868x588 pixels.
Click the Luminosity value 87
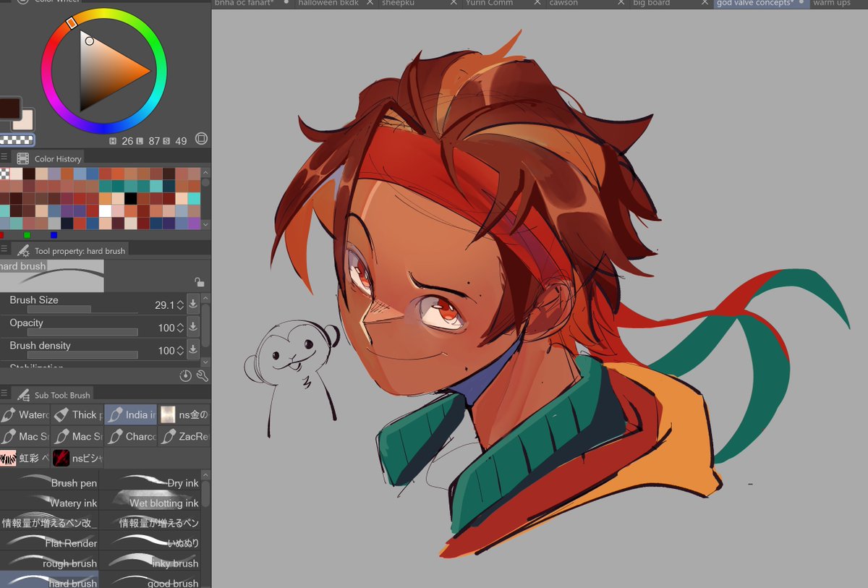coord(153,140)
